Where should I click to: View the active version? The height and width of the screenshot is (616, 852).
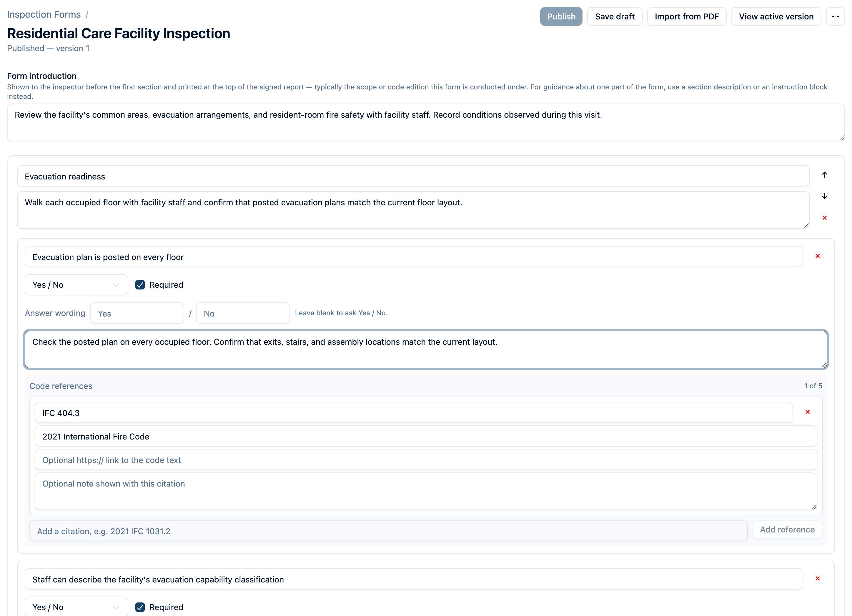point(776,16)
